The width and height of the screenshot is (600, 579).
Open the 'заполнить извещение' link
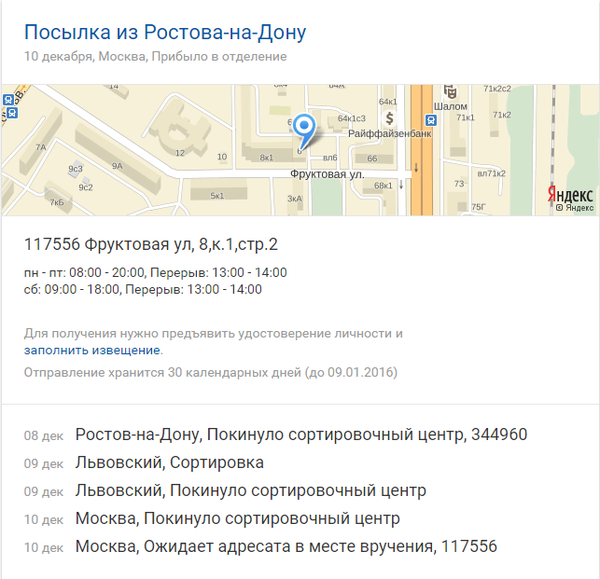[x=92, y=351]
